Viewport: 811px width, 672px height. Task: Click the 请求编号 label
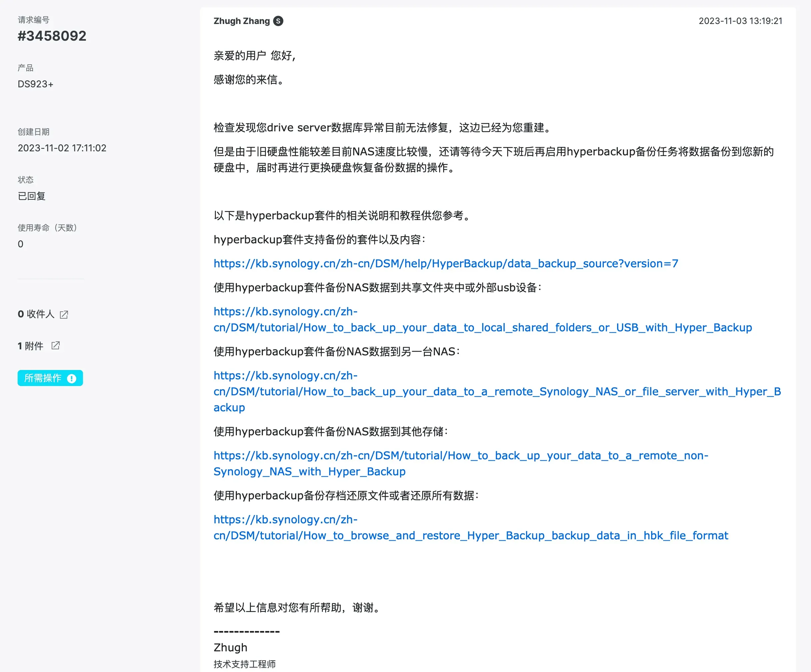point(34,20)
